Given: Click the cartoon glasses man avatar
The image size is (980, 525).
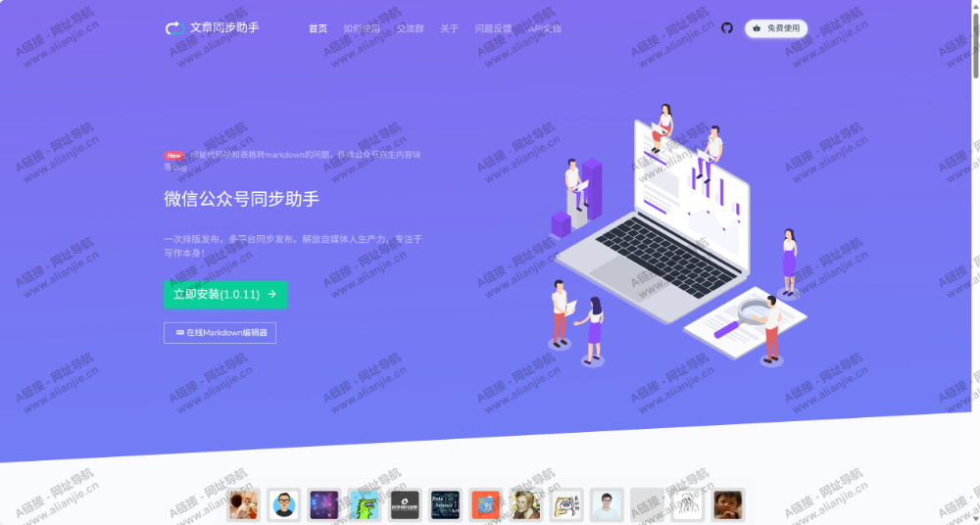Looking at the screenshot, I should pos(284,505).
